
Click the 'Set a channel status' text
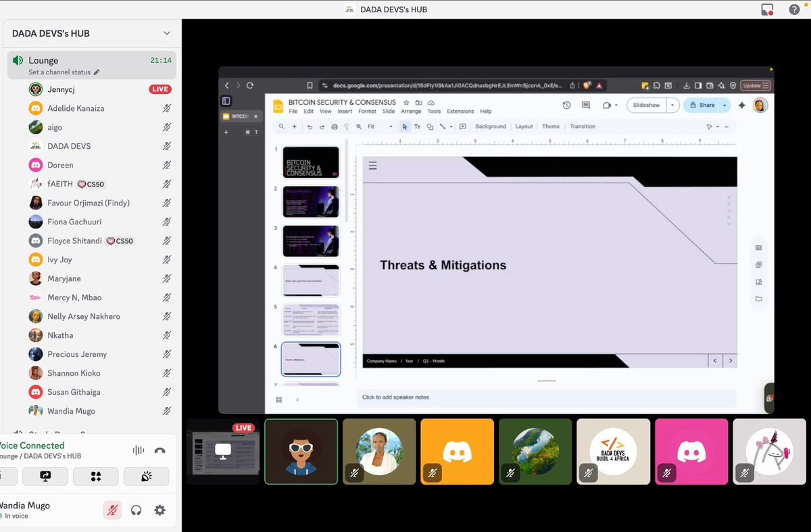tap(60, 72)
